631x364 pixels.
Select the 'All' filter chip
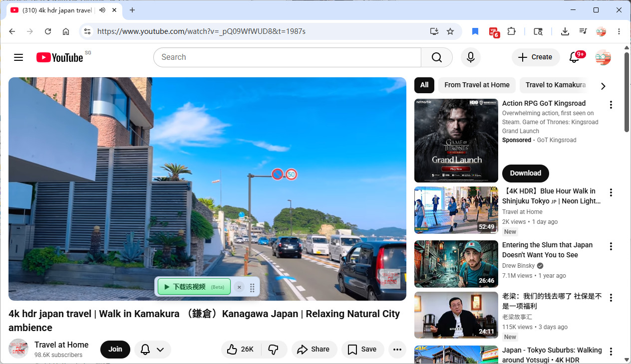tap(424, 85)
